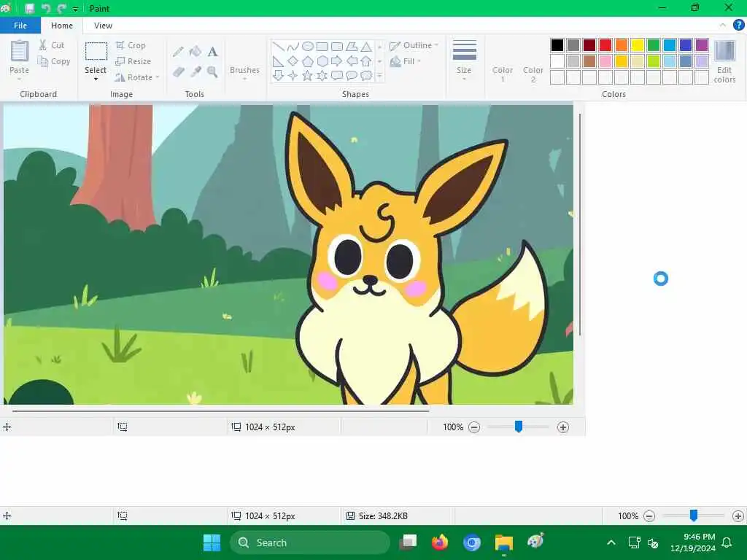Select the Text tool

pos(212,52)
